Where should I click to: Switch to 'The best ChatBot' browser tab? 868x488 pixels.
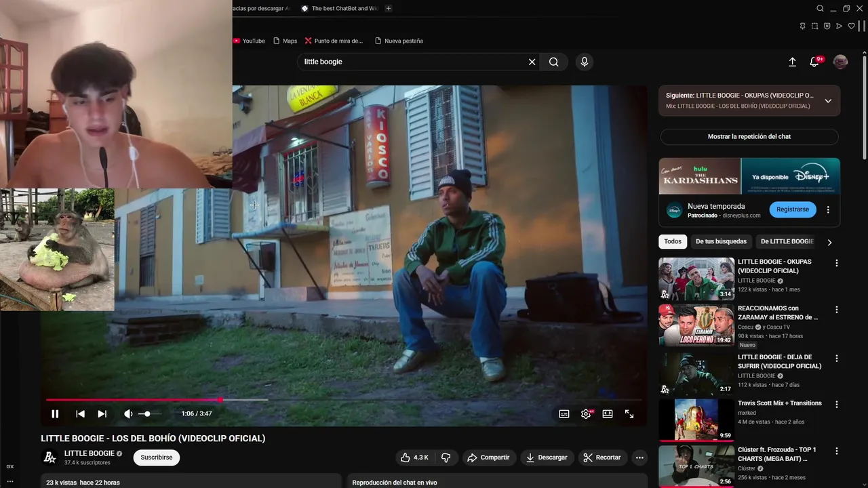click(x=339, y=8)
